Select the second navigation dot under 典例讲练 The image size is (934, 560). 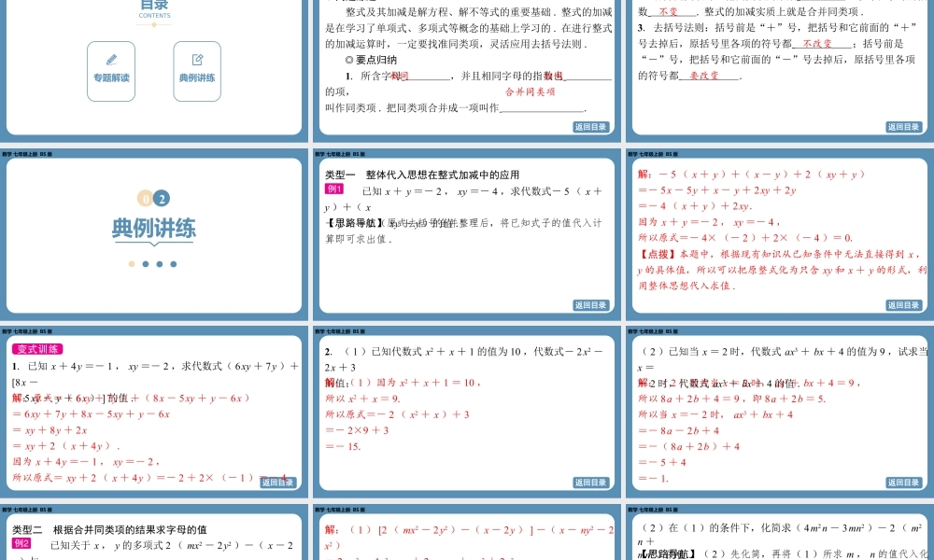(146, 263)
